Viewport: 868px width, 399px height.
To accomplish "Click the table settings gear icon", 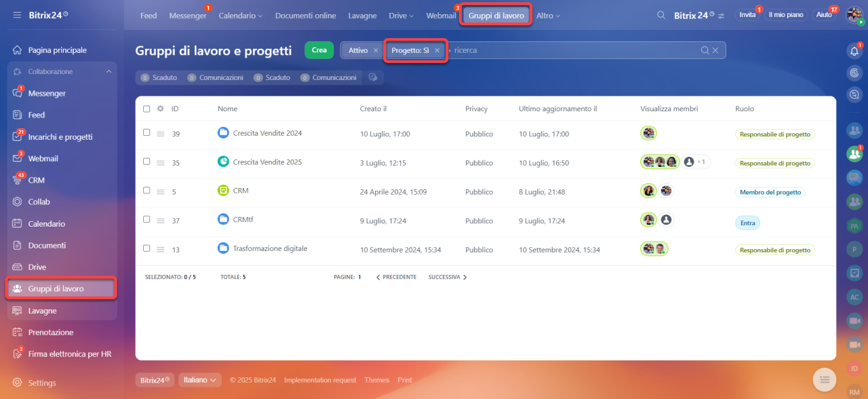I will 161,109.
